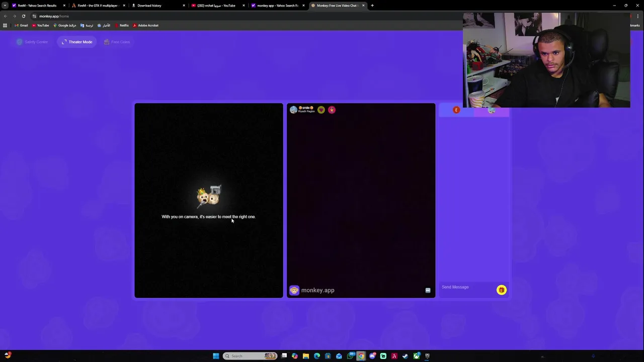Viewport: 644px width, 362px height.
Task: Open the gift button next to Send Message
Action: click(x=502, y=290)
